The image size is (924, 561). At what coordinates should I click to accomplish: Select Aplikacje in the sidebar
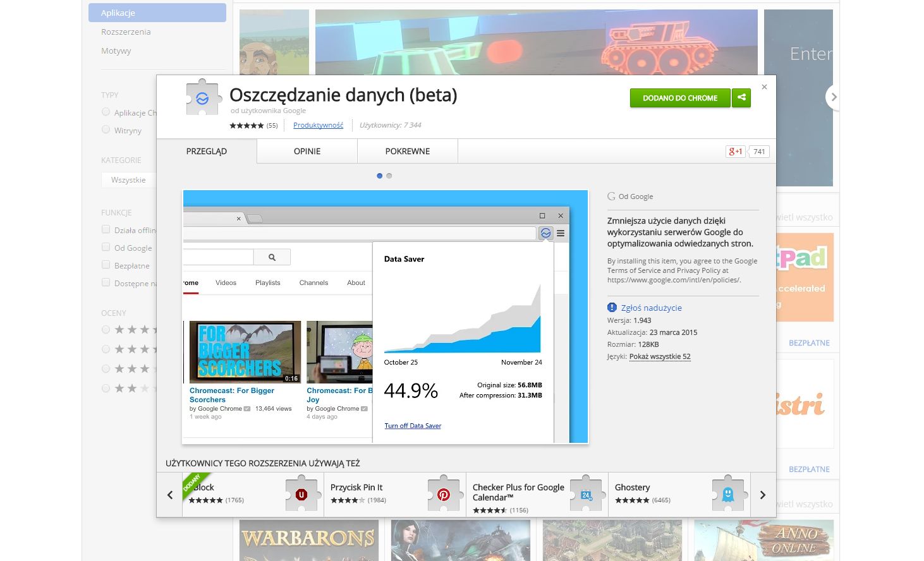click(157, 13)
